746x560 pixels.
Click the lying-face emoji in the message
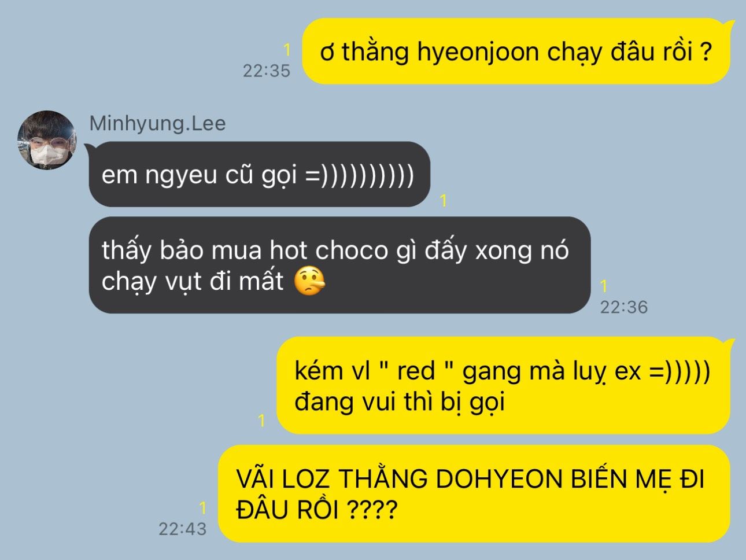[x=309, y=282]
